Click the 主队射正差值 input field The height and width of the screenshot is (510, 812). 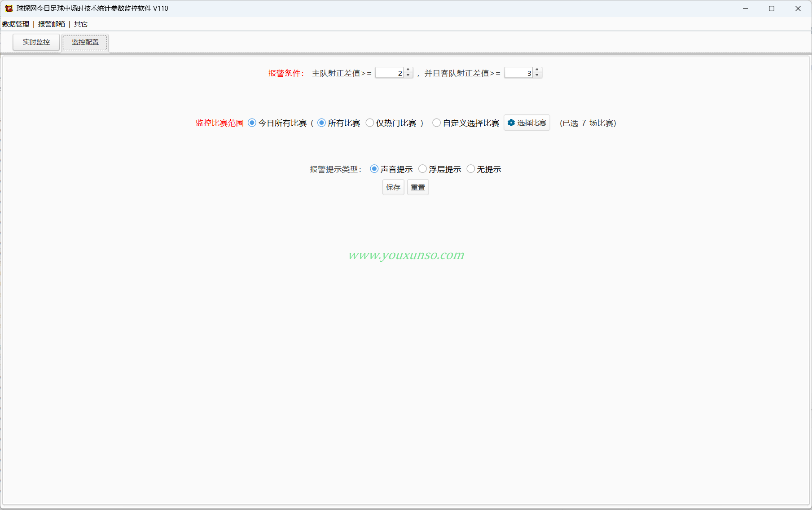(x=389, y=73)
